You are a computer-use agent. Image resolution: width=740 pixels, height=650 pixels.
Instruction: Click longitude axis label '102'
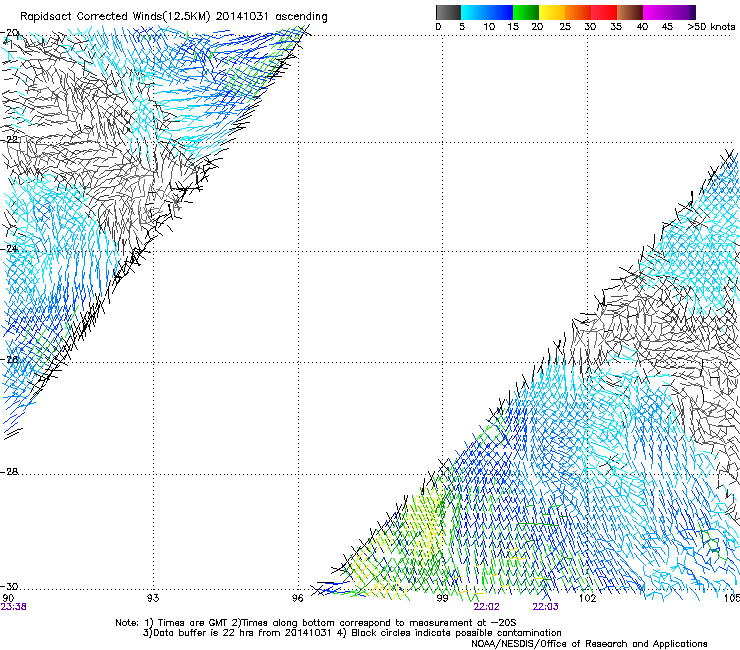588,598
